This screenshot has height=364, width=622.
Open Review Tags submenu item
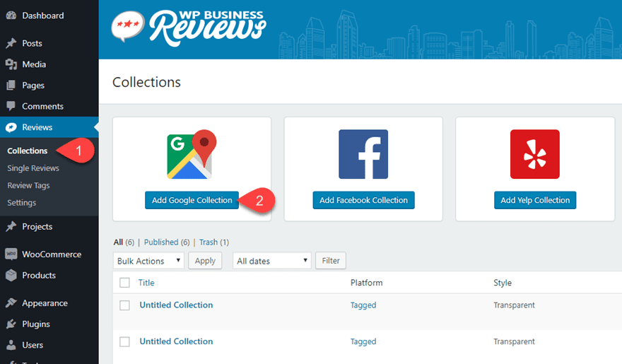28,185
